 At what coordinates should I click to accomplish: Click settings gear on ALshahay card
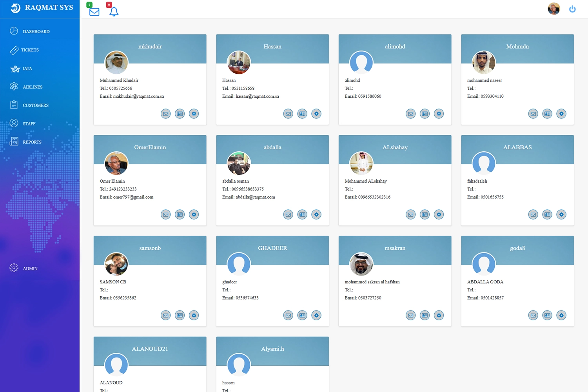coord(439,214)
